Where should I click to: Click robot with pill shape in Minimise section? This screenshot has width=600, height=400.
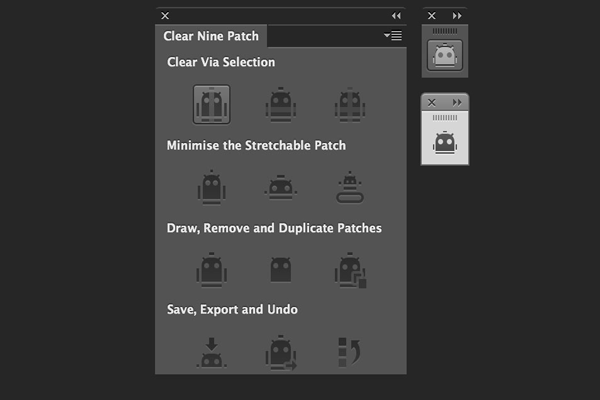click(350, 188)
